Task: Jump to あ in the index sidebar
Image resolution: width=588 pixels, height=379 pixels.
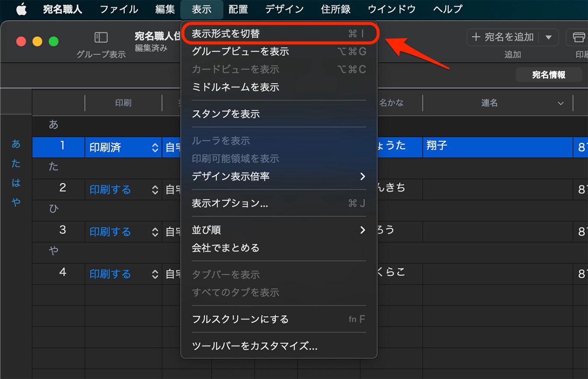Action: 16,144
